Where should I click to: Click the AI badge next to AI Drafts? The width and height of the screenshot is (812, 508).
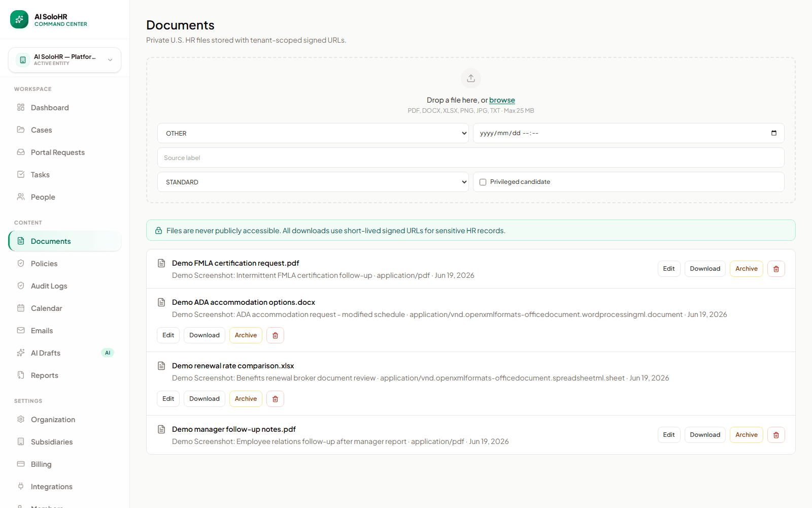pyautogui.click(x=108, y=353)
